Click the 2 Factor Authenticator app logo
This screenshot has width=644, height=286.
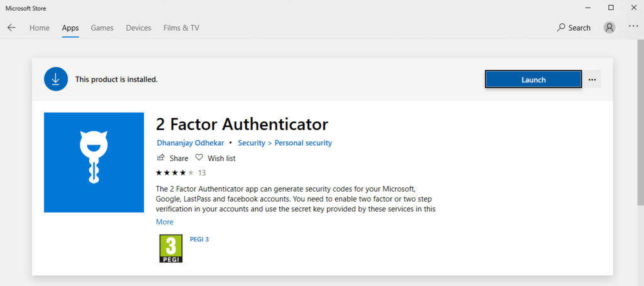pyautogui.click(x=94, y=163)
